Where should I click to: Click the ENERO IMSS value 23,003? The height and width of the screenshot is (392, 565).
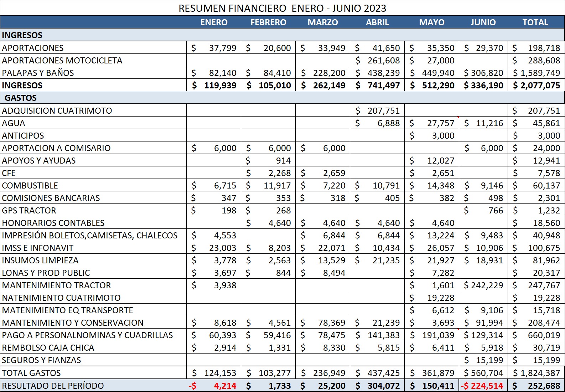(x=223, y=248)
